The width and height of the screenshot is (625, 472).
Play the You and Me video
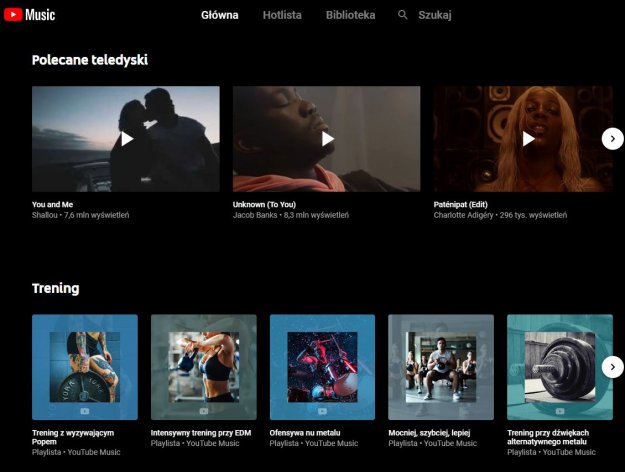coord(126,139)
